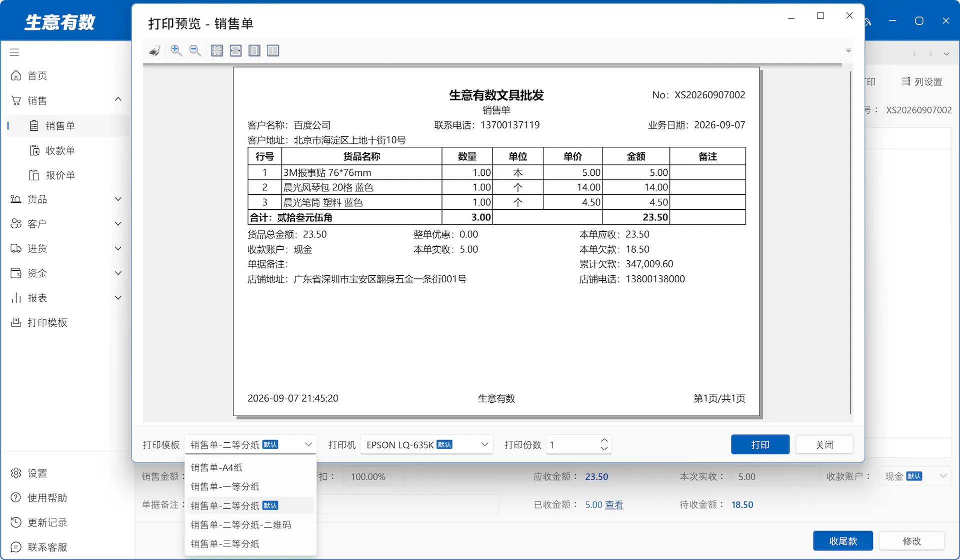Click the 100.00% discount field
The height and width of the screenshot is (560, 960).
373,477
